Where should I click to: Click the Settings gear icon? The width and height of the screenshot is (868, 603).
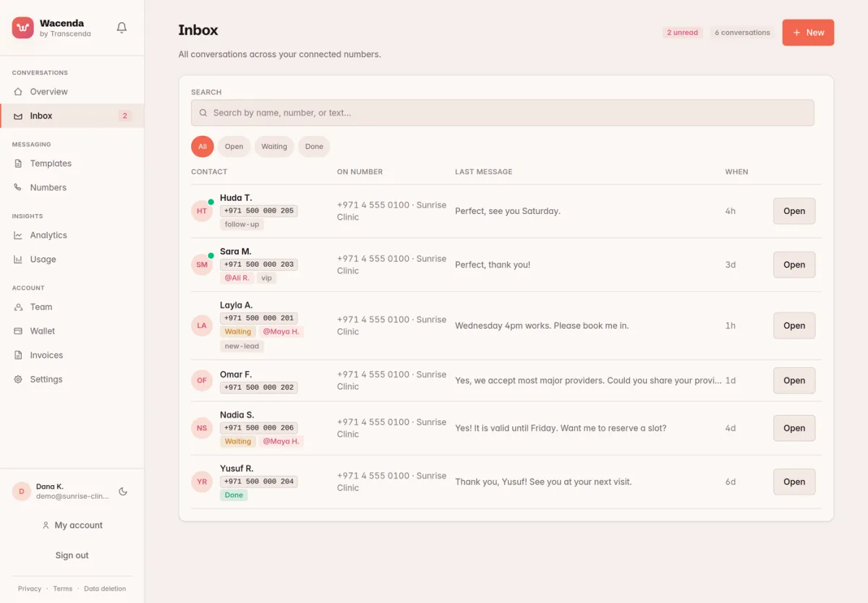coord(18,379)
